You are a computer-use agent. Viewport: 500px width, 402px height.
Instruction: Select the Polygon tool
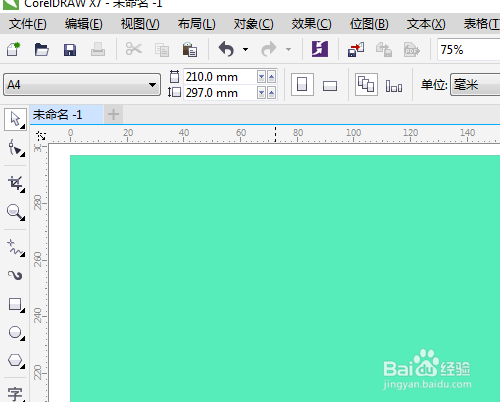tap(16, 361)
